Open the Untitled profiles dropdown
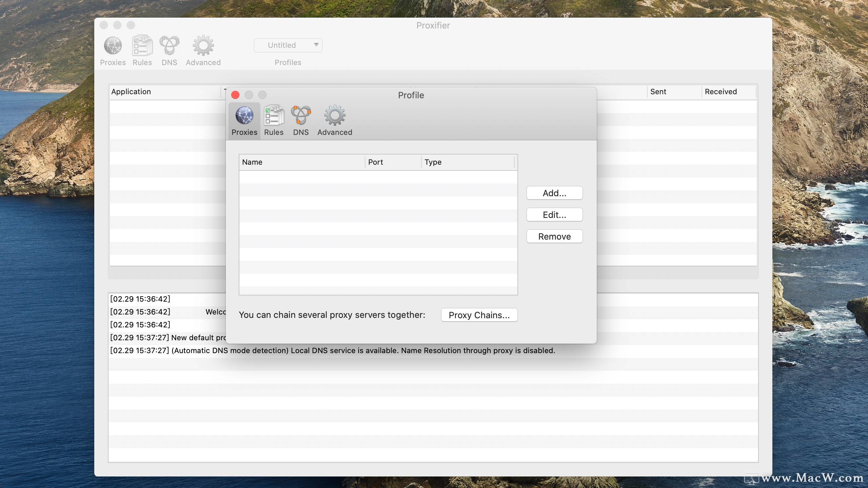868x488 pixels. 288,45
